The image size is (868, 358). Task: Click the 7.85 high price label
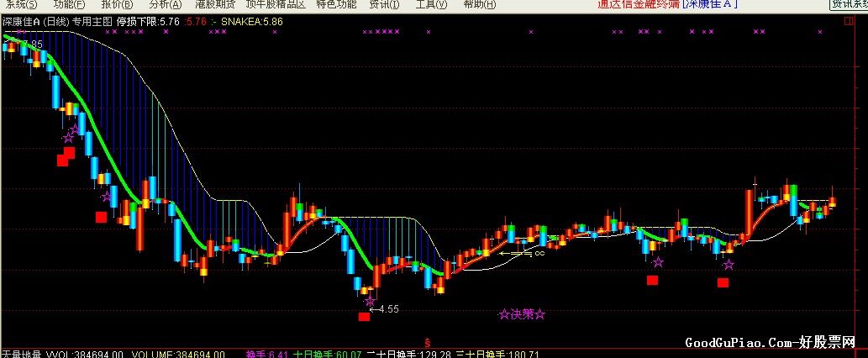(32, 44)
